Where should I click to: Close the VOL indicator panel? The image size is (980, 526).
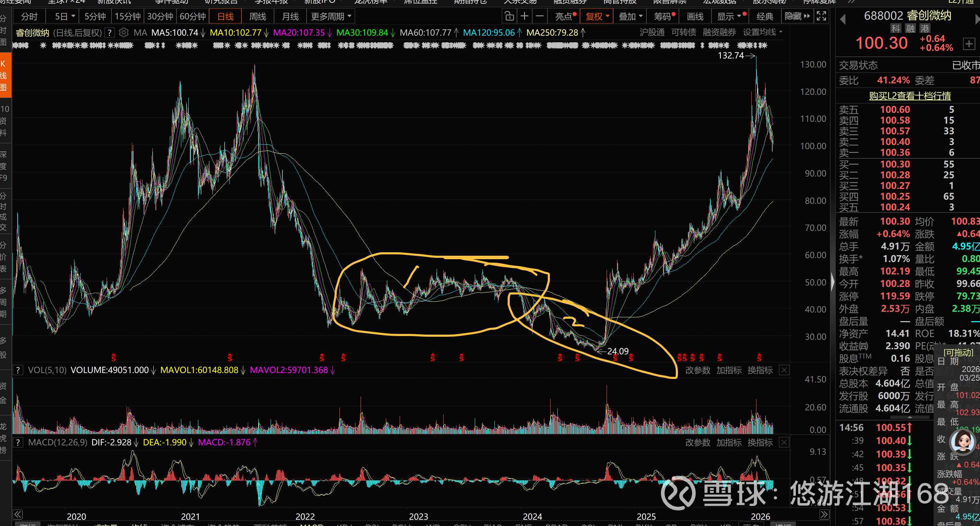tap(784, 370)
